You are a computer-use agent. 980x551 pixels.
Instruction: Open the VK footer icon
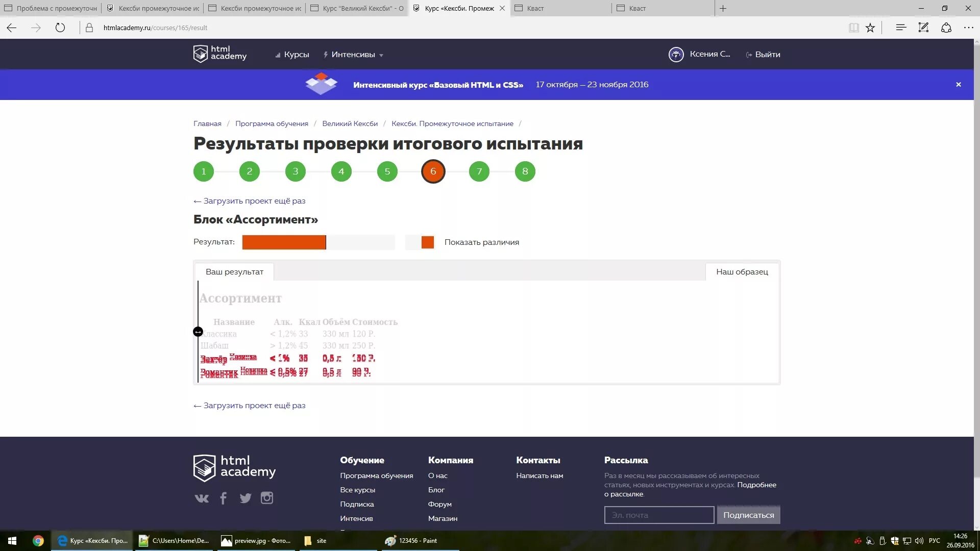(x=202, y=498)
